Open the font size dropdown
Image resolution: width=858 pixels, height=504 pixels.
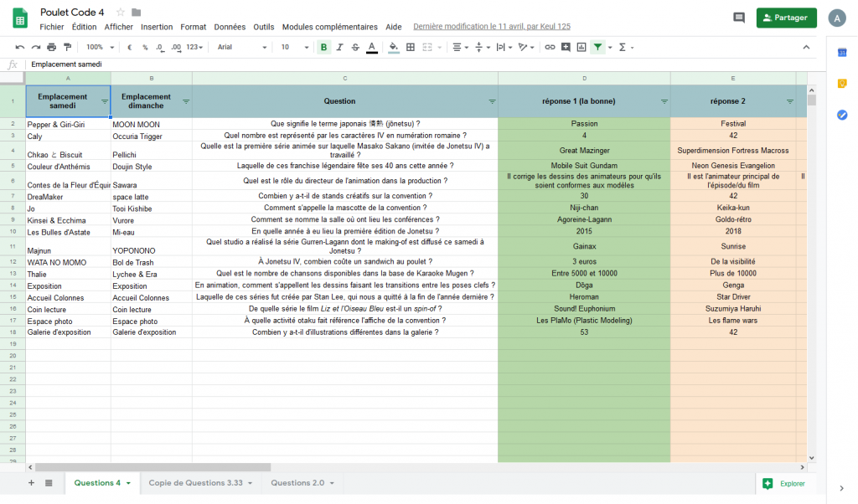294,48
